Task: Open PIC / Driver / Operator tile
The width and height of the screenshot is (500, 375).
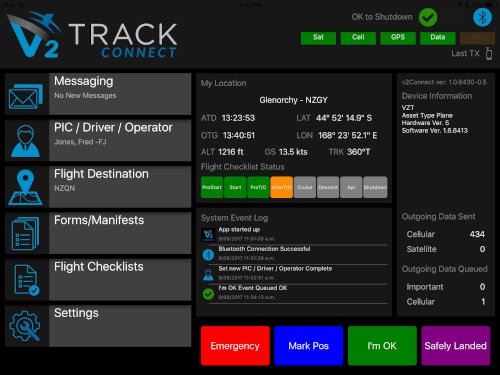Action: [x=98, y=140]
